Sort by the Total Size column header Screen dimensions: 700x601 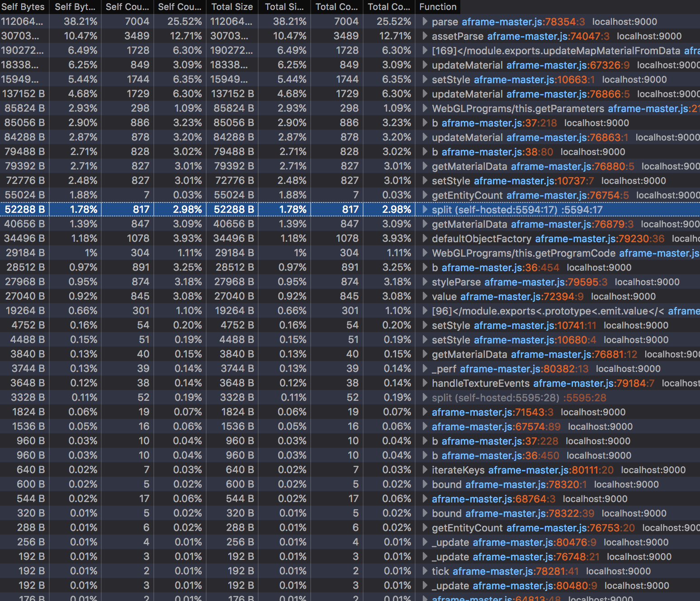point(232,7)
